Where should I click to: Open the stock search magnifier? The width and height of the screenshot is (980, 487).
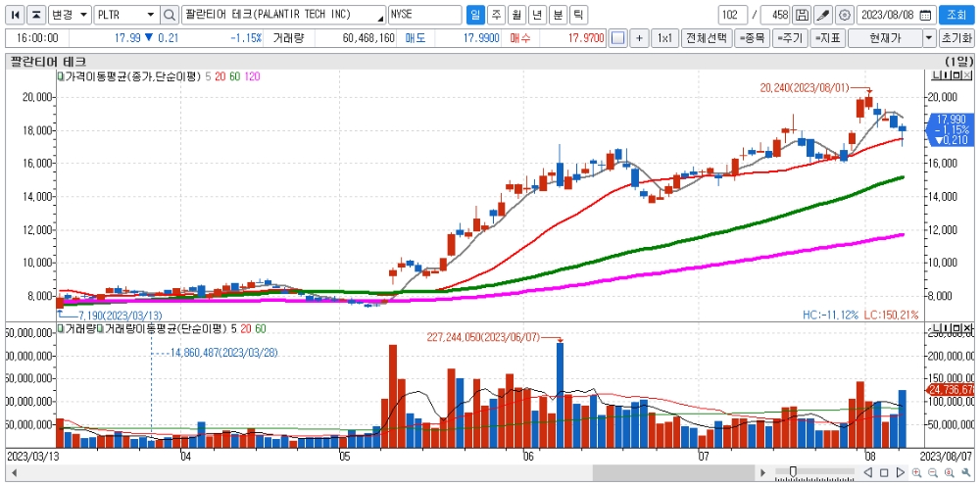click(x=170, y=15)
